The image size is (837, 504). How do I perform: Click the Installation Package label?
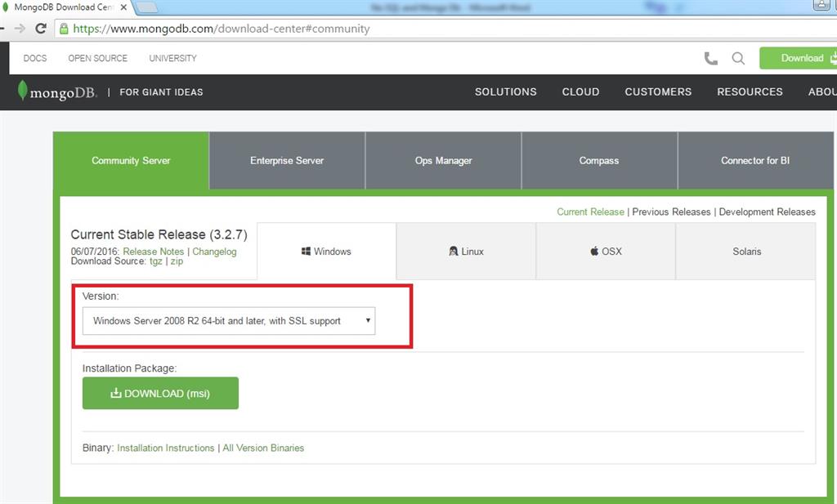point(129,368)
